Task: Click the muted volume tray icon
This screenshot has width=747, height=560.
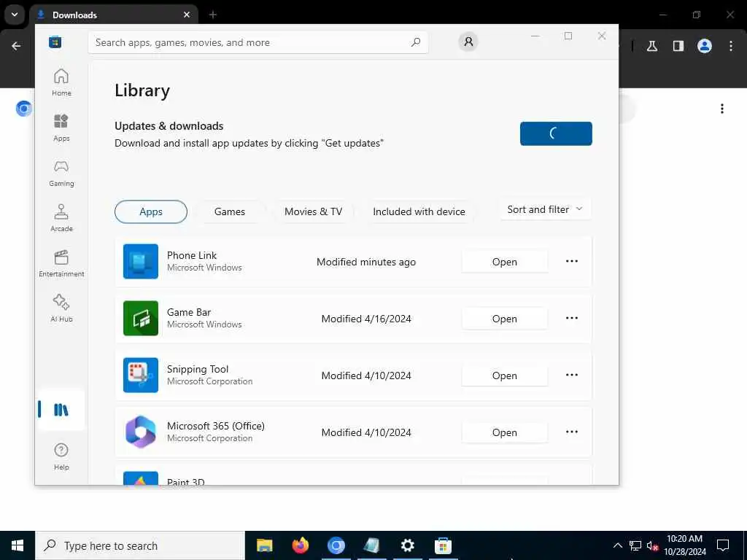Action: 652,545
